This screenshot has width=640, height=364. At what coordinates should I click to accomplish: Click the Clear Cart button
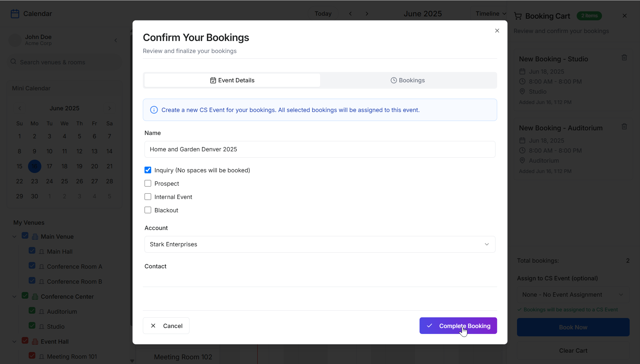(x=573, y=351)
